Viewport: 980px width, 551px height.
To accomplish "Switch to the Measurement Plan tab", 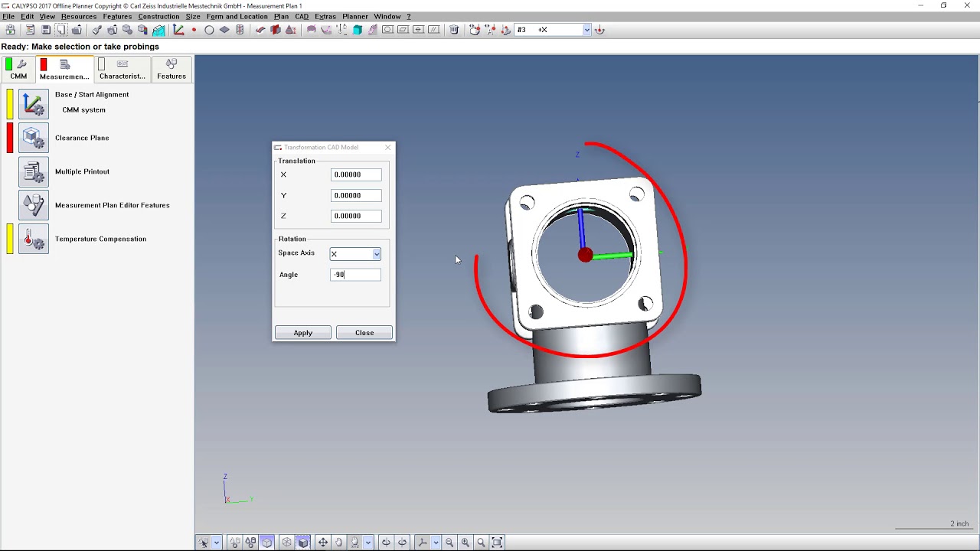I will coord(64,69).
